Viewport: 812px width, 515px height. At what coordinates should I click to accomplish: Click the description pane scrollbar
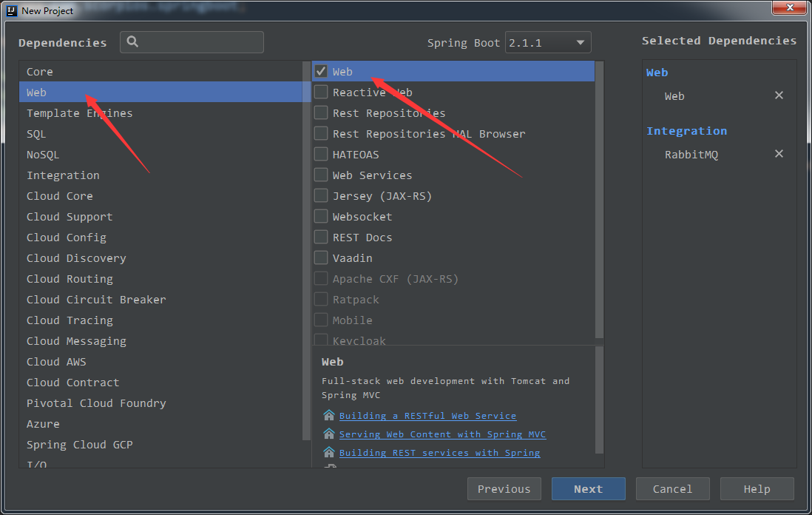pyautogui.click(x=600, y=400)
